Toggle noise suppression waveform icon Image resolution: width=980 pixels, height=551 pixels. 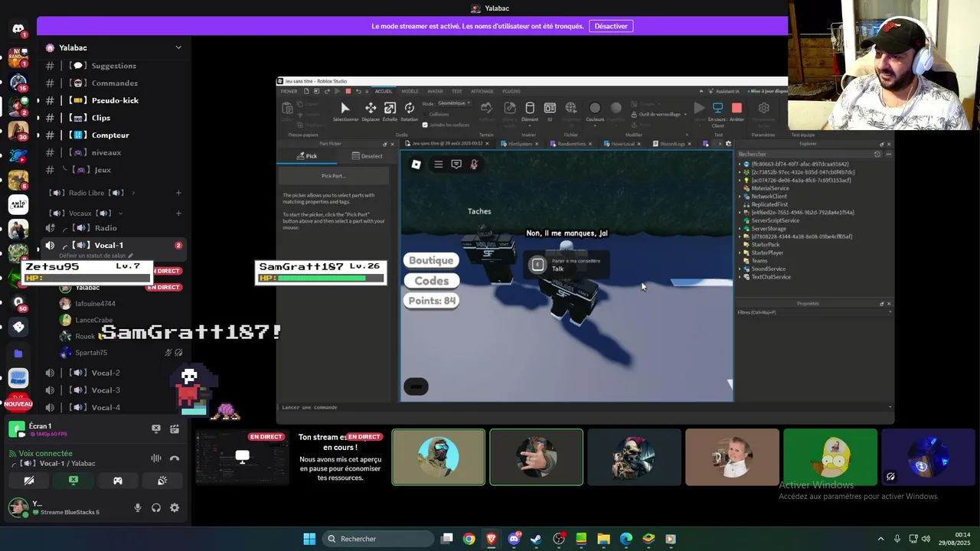click(x=156, y=458)
